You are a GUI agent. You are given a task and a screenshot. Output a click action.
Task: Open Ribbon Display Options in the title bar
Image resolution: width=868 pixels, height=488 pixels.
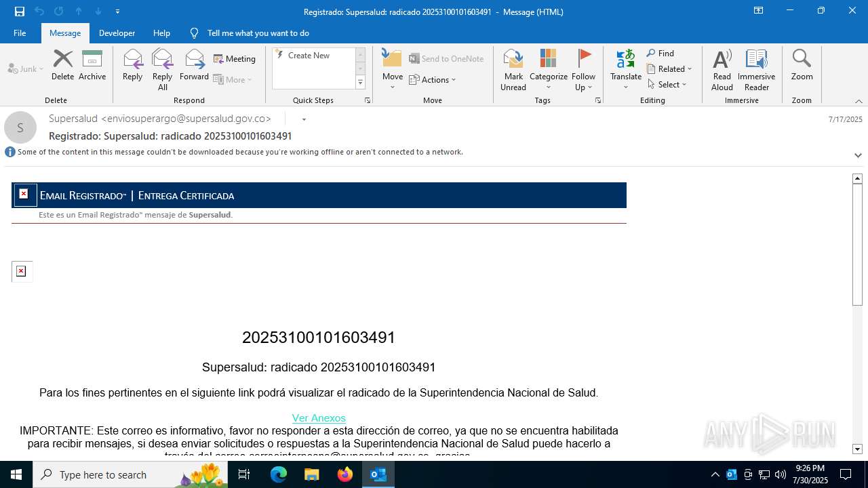coord(759,11)
